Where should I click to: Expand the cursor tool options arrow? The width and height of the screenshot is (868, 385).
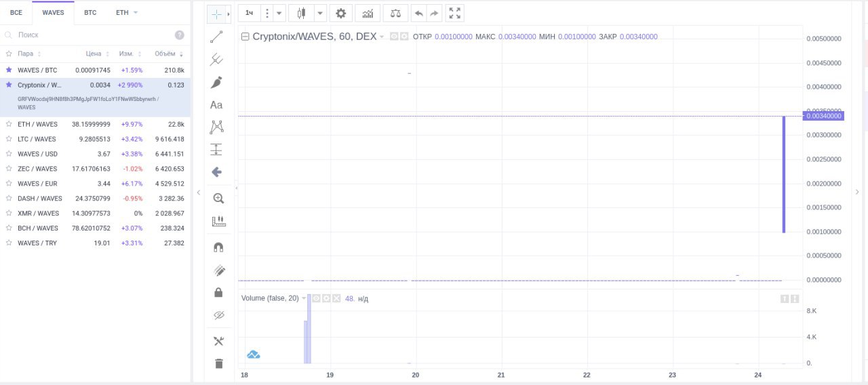[x=229, y=14]
